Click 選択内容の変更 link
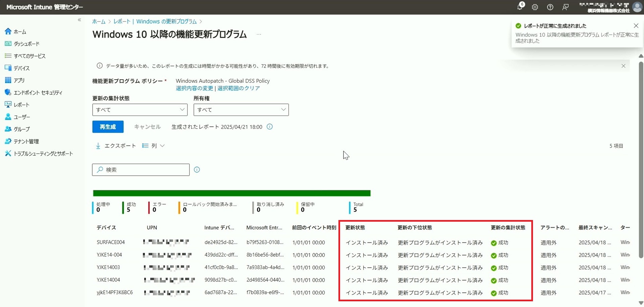 tap(194, 88)
